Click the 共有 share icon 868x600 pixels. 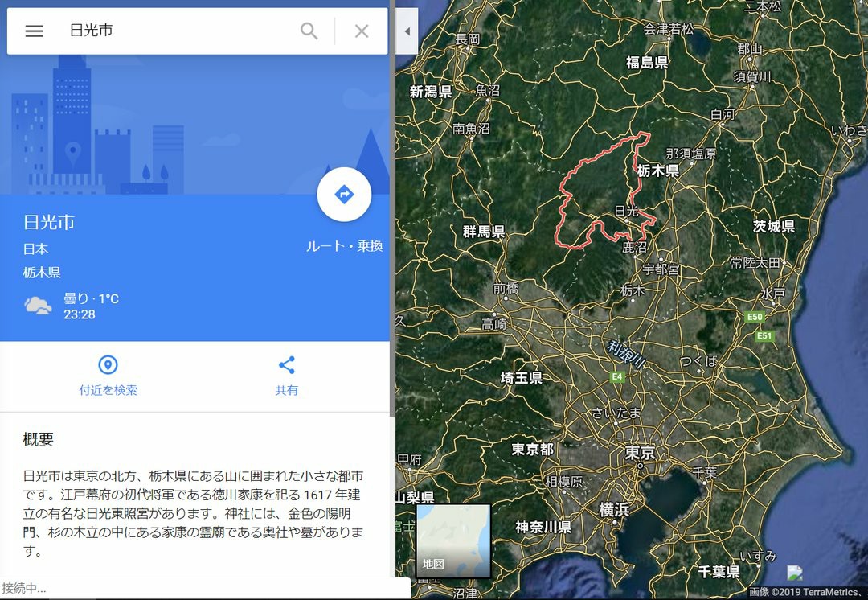286,365
